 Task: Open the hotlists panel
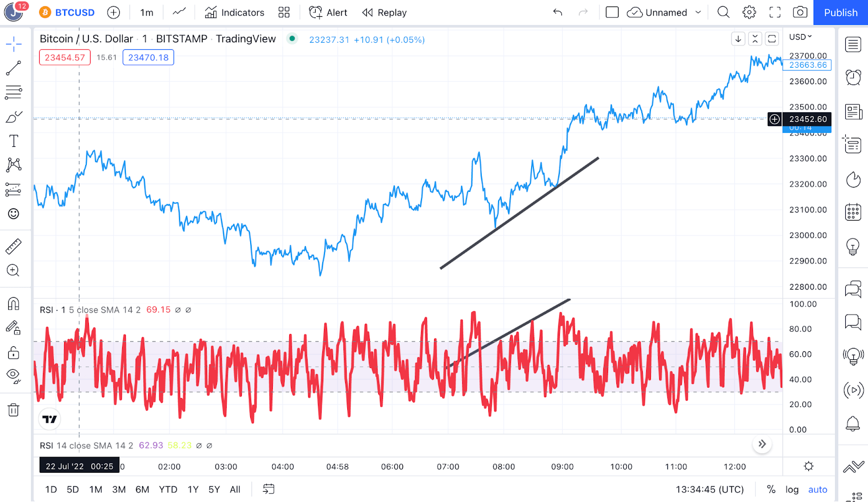tap(853, 179)
